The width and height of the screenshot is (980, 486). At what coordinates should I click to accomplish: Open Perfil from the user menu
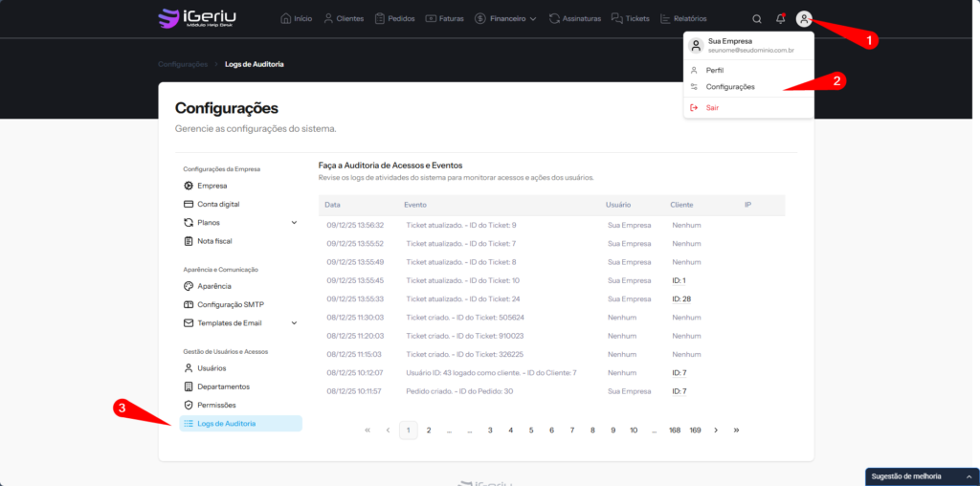[x=714, y=70]
